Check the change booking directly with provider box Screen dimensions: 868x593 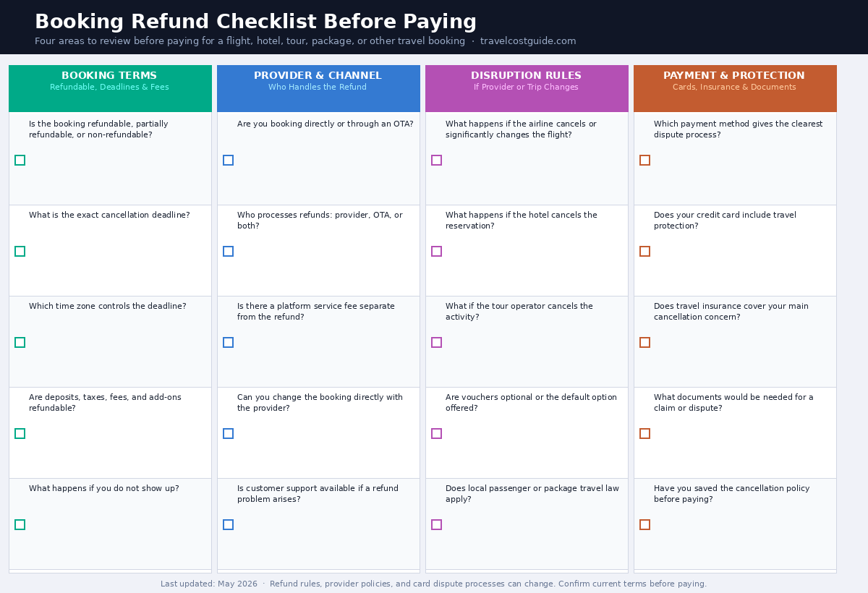[x=228, y=434]
